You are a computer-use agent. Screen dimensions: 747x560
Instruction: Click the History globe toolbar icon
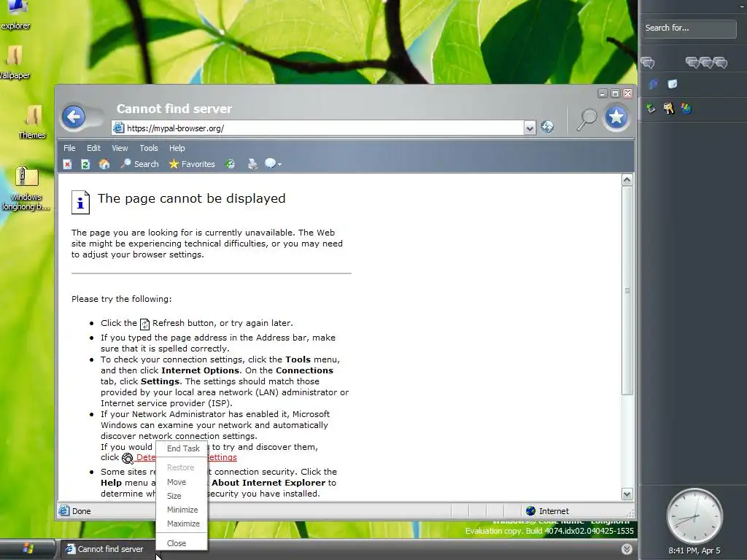(230, 164)
